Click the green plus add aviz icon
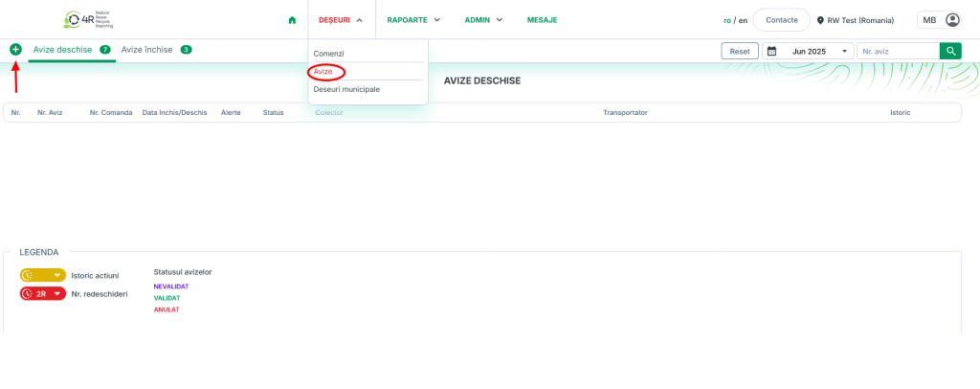Screen dimensions: 980x389 pos(15,49)
